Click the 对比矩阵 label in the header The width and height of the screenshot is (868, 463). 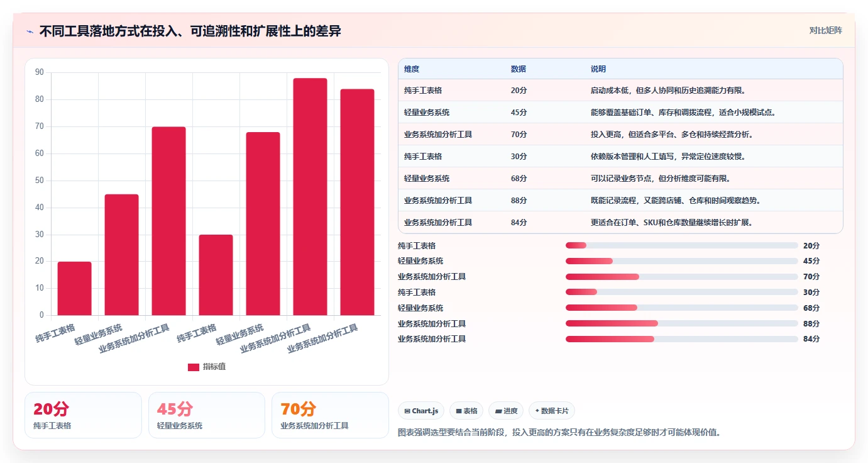click(825, 30)
